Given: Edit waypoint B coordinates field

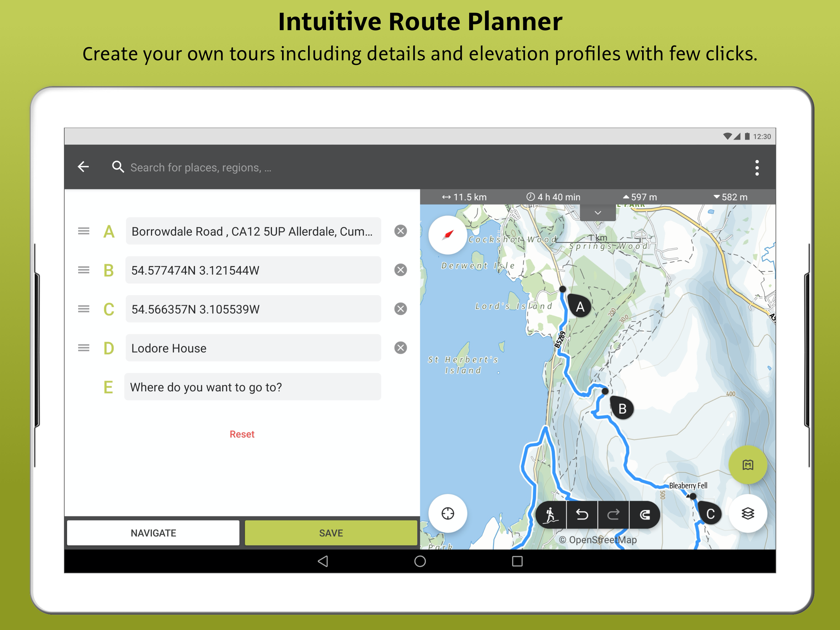Looking at the screenshot, I should pyautogui.click(x=253, y=270).
